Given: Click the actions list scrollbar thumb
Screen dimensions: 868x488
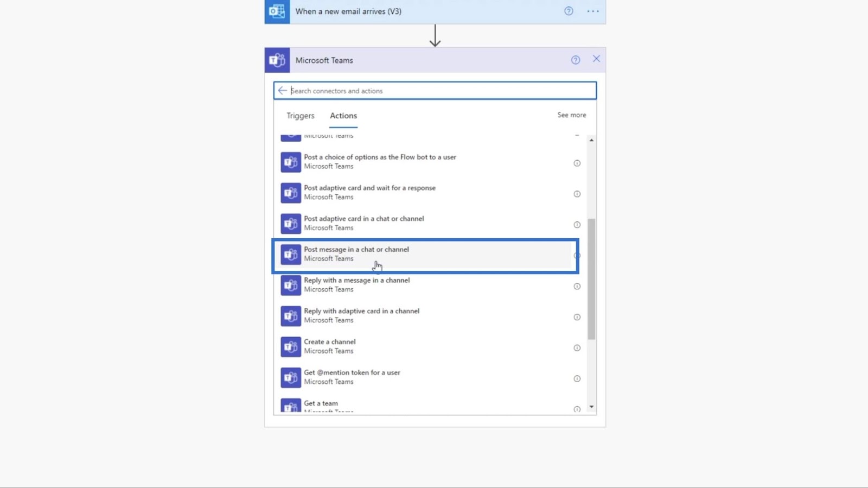Looking at the screenshot, I should tap(591, 279).
